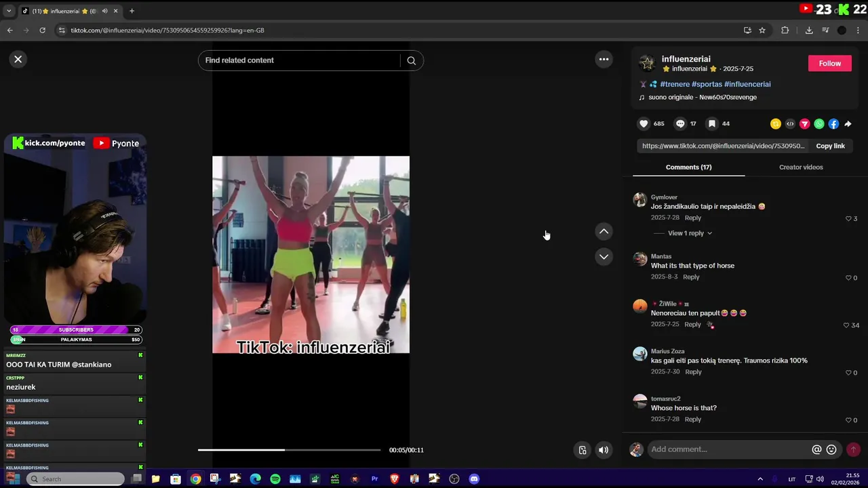Screen dimensions: 868x488
Task: Follow the influenzeriai account
Action: (829, 63)
